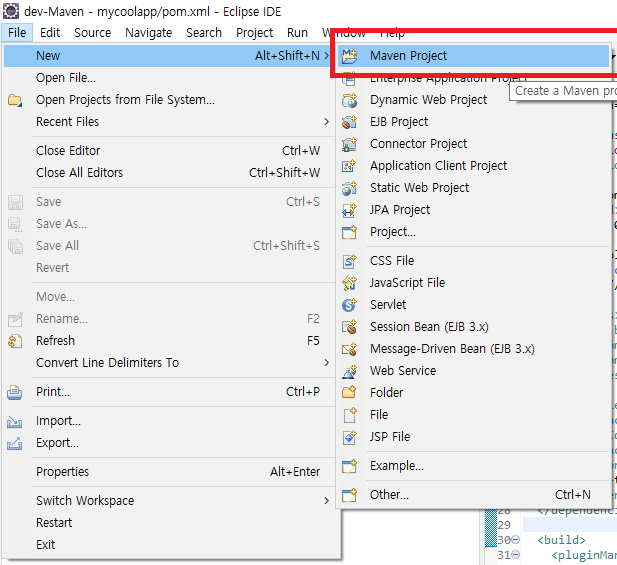The image size is (617, 565).
Task: Click the Dynamic Web Project globe icon
Action: tap(349, 100)
